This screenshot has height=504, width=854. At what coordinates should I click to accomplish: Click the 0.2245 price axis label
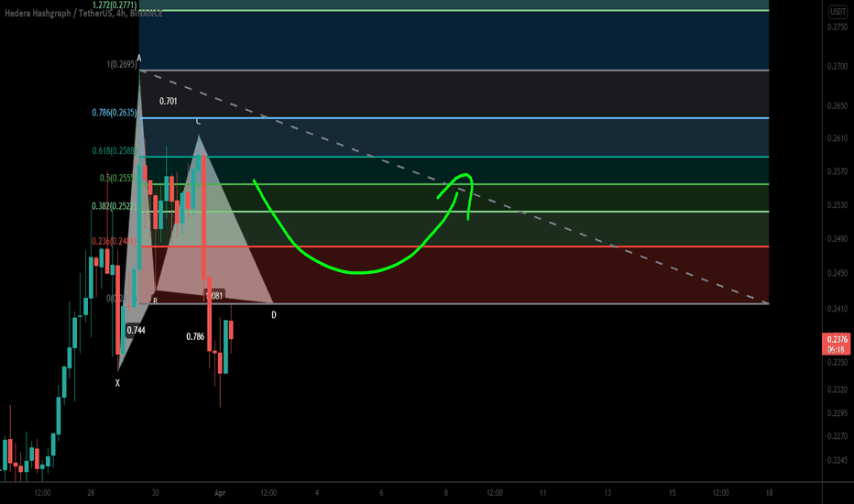pyautogui.click(x=838, y=460)
